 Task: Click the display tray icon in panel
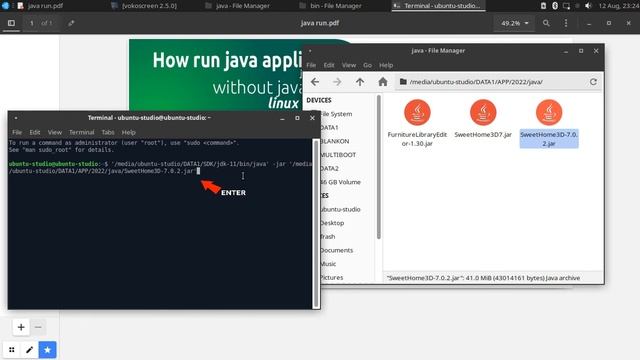coord(566,6)
